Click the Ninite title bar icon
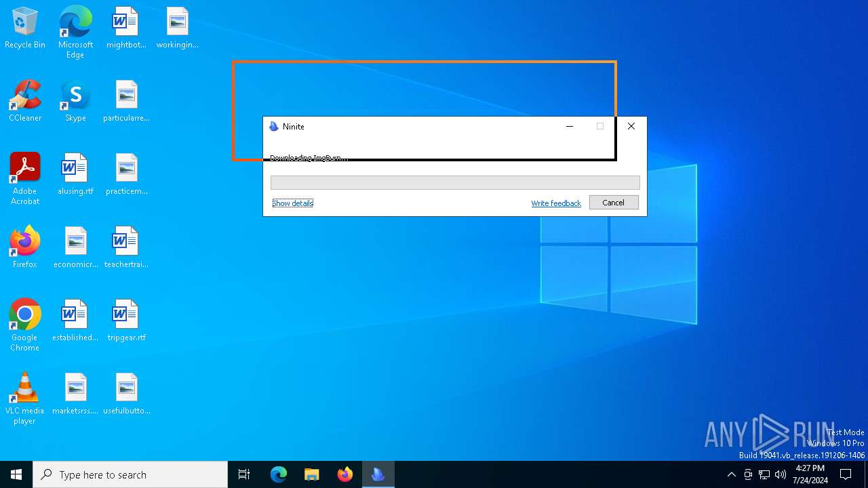Image resolution: width=868 pixels, height=488 pixels. pos(274,127)
